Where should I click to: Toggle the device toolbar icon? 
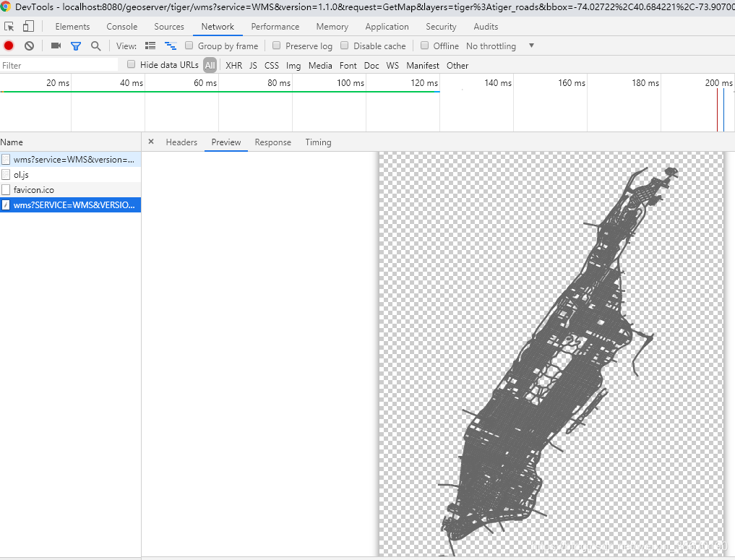point(28,27)
